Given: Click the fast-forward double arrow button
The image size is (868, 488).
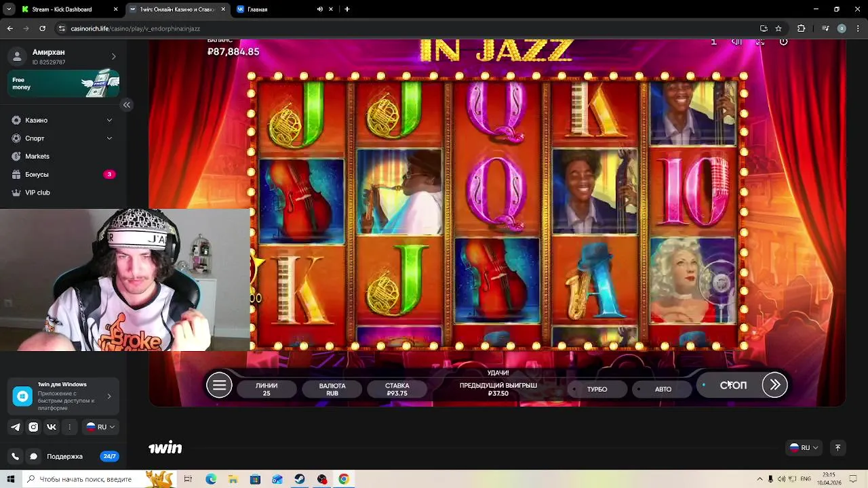Looking at the screenshot, I should pos(774,385).
